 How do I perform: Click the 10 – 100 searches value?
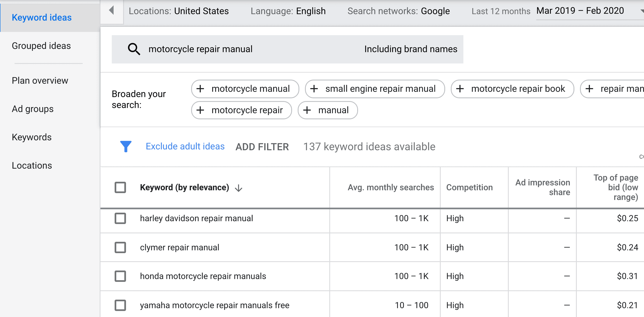[412, 305]
